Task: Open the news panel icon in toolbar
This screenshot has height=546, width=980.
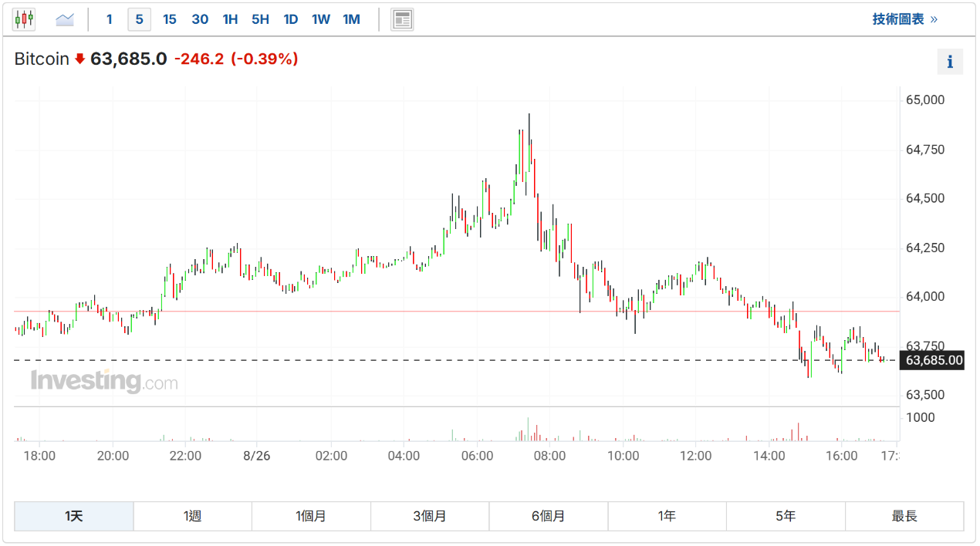Action: (402, 19)
